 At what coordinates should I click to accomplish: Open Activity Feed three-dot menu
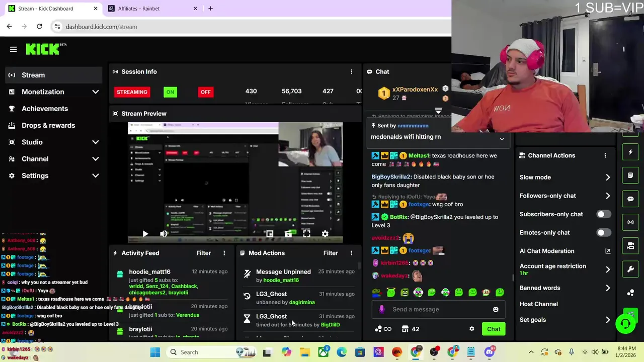tap(224, 253)
